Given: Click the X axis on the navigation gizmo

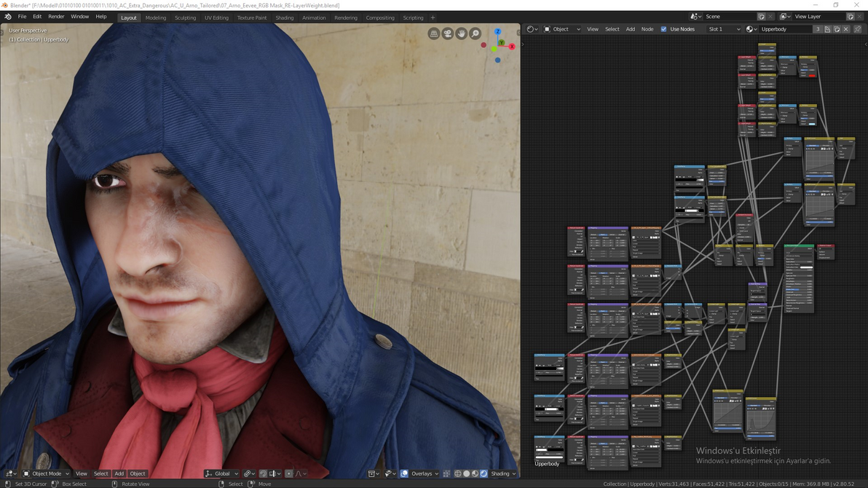Looking at the screenshot, I should (512, 47).
